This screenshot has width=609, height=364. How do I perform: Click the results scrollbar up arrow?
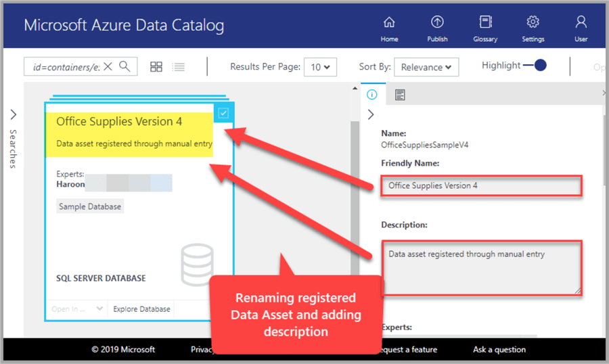point(355,88)
